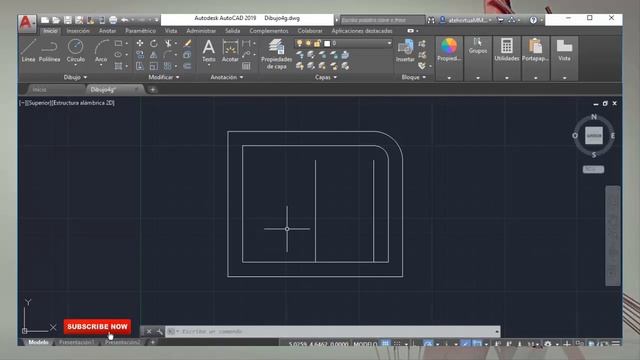The height and width of the screenshot is (360, 640).
Task: Click the Save icon in quick access toolbar
Action: pyautogui.click(x=68, y=20)
